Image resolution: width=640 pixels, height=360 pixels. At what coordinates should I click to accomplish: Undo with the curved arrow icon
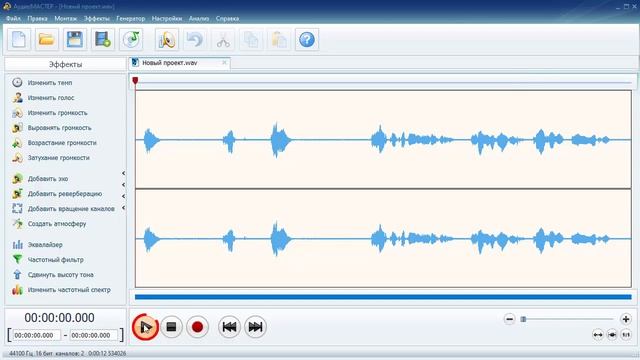click(195, 40)
